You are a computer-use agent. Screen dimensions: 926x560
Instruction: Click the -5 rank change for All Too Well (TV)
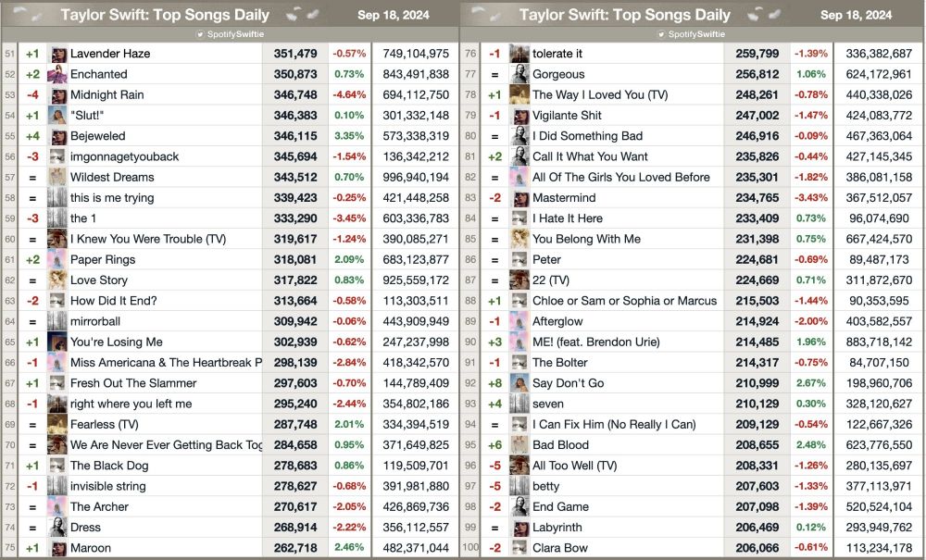tap(494, 466)
